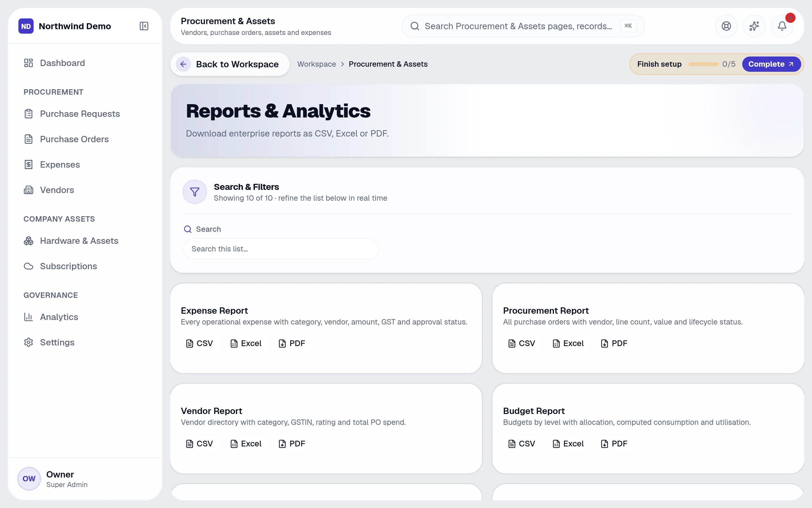The height and width of the screenshot is (508, 812).
Task: Download Expense Report as PDF
Action: pyautogui.click(x=292, y=343)
